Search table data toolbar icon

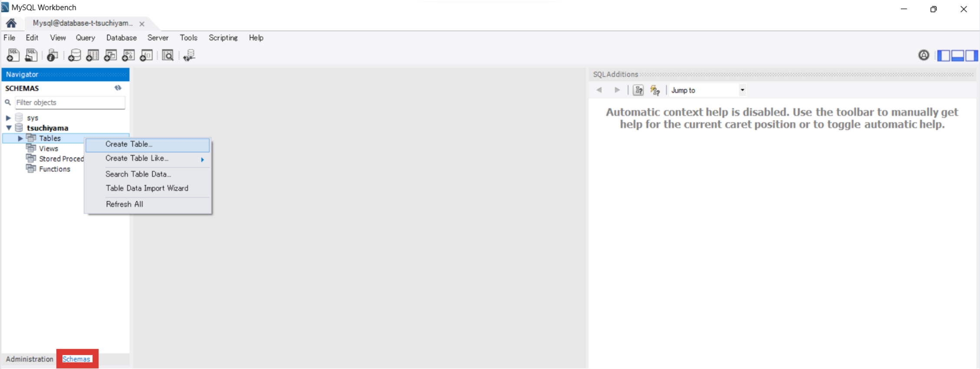click(168, 55)
